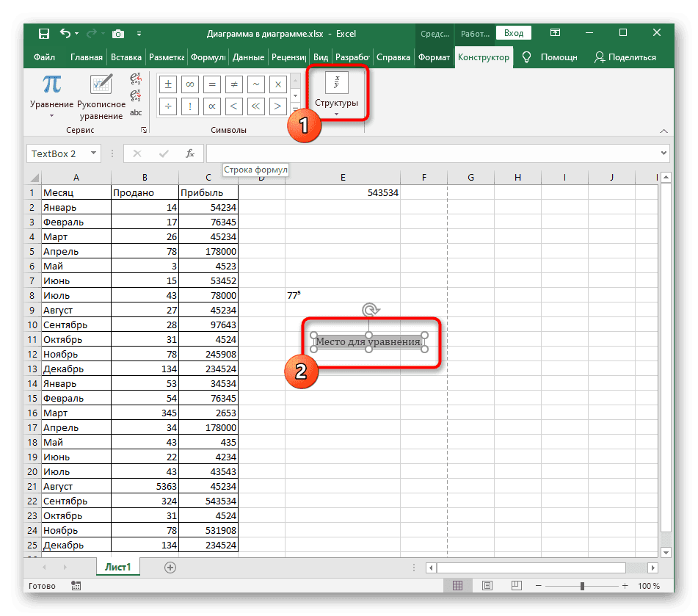This screenshot has width=698, height=616.
Task: Click the Save icon in quick access toolbar
Action: pos(44,34)
